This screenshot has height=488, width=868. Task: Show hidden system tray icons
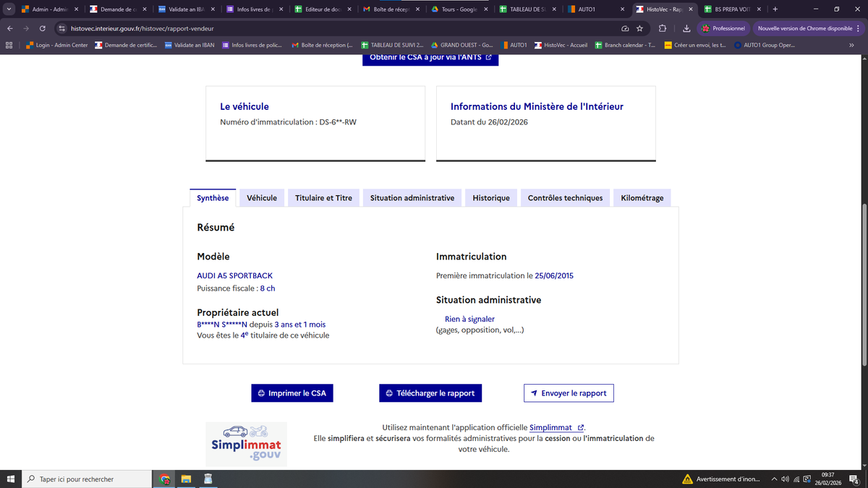click(775, 479)
